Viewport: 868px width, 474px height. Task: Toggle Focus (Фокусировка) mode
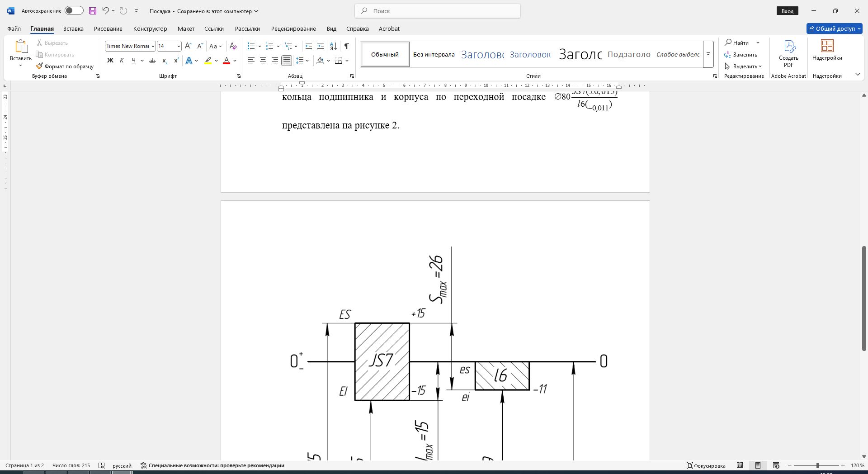point(706,465)
